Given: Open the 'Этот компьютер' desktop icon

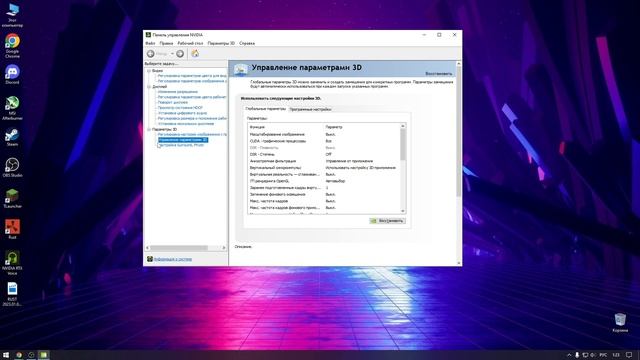Looking at the screenshot, I should pos(12,16).
